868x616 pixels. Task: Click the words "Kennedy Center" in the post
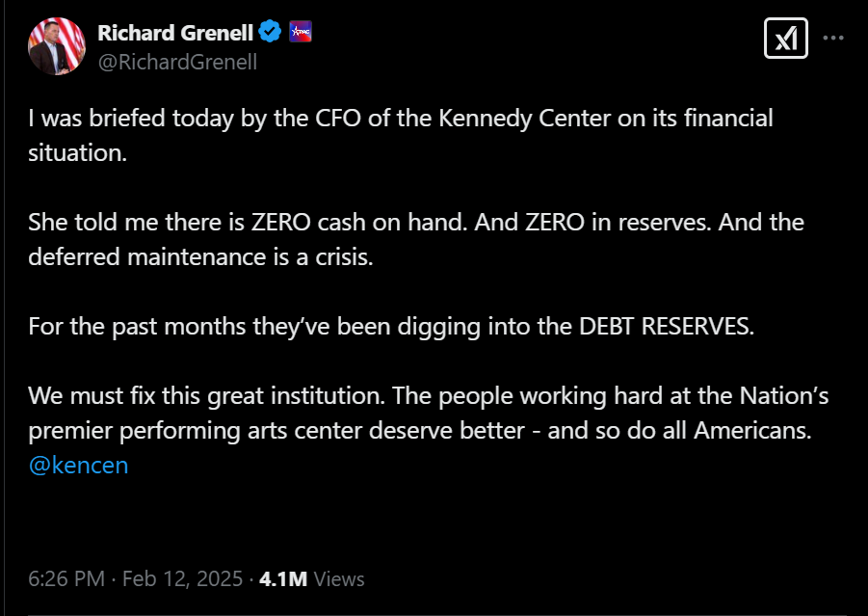coord(513,119)
